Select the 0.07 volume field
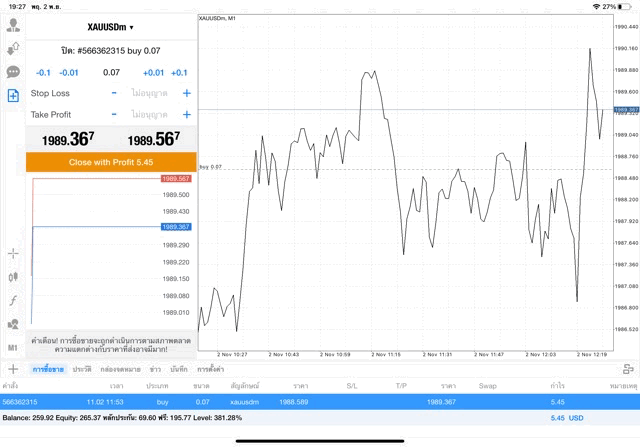This screenshot has height=447, width=640. coord(111,73)
